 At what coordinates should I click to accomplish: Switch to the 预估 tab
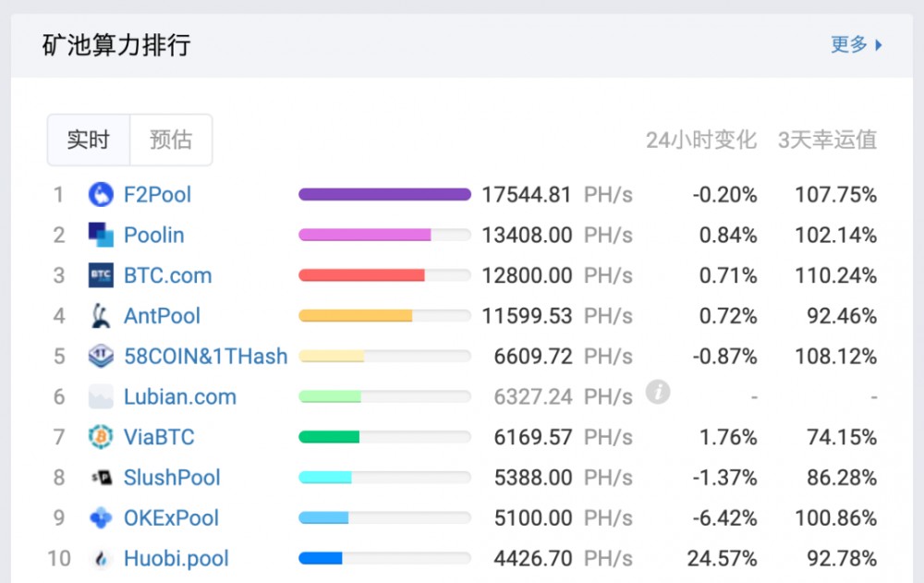171,140
